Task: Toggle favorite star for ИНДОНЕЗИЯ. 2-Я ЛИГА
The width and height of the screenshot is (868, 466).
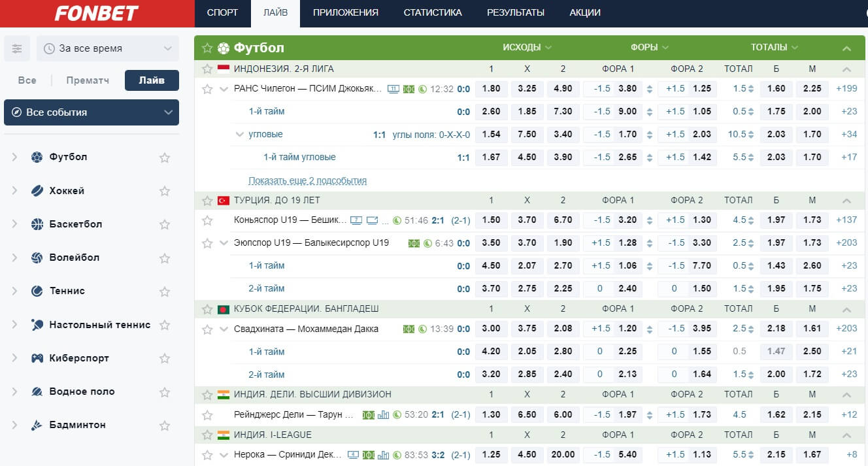Action: click(207, 69)
